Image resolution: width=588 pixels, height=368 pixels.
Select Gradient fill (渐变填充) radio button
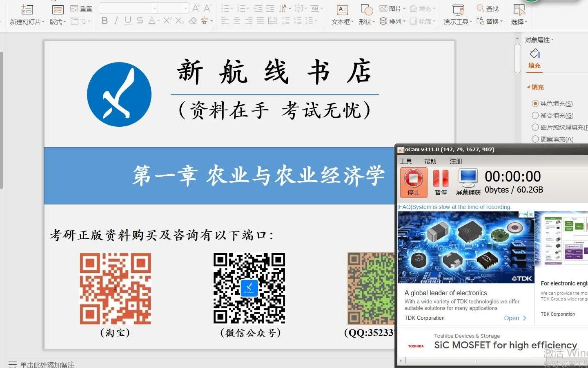pos(535,115)
